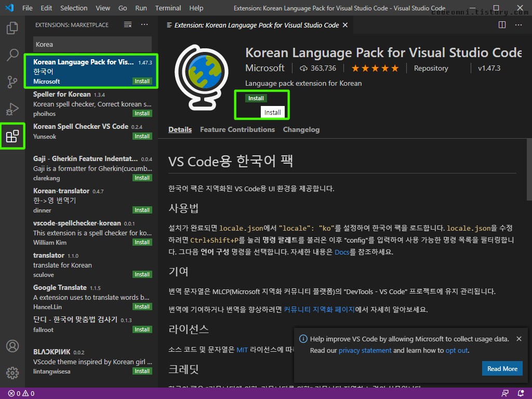Viewport: 532px width, 399px height.
Task: Open the Source Control view
Action: click(x=12, y=82)
